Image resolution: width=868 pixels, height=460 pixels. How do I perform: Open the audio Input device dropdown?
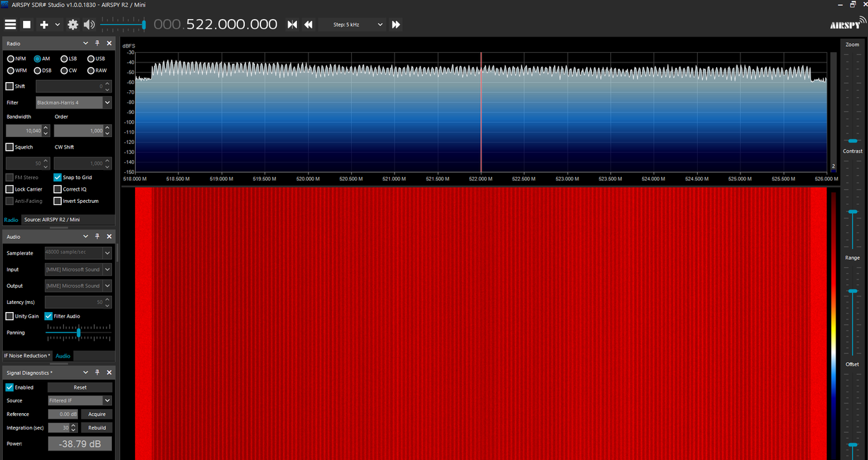tap(78, 269)
